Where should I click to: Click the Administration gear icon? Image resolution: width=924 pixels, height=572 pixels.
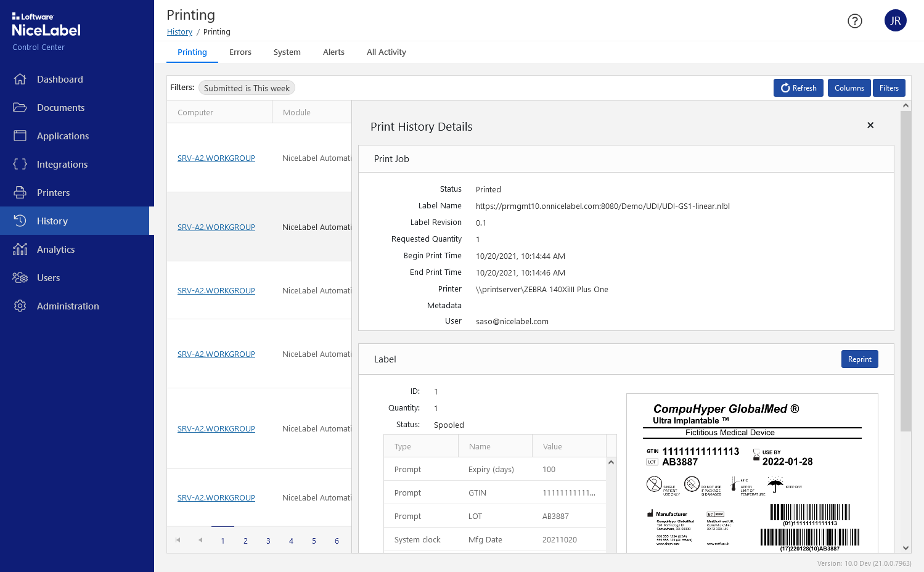point(20,306)
